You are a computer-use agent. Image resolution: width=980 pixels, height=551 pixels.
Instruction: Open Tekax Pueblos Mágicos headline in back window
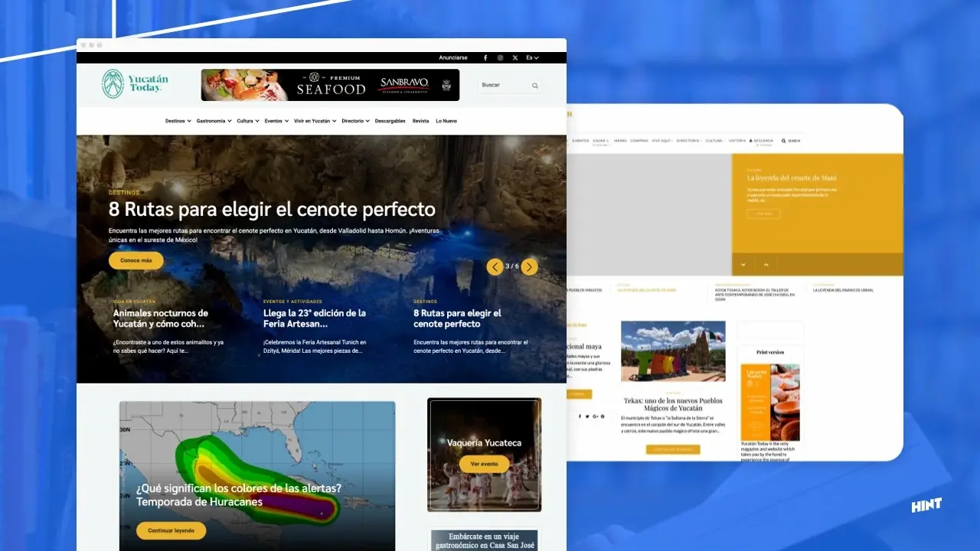[x=673, y=404]
